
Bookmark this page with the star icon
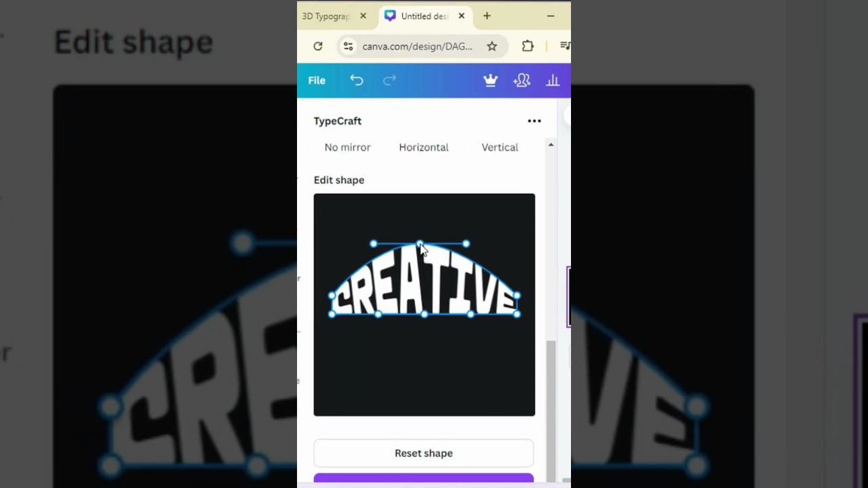point(492,46)
